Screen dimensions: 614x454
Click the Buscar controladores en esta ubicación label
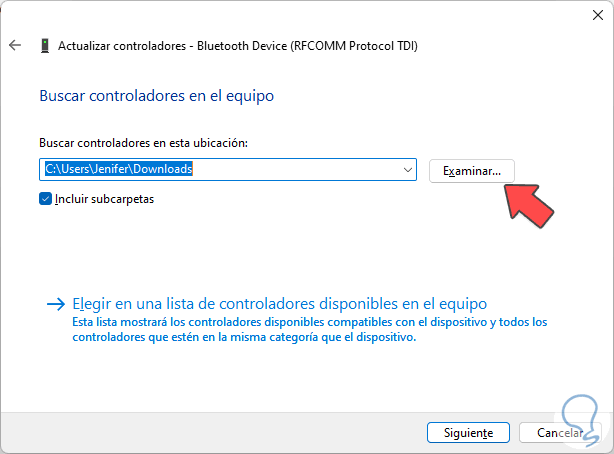click(x=141, y=144)
